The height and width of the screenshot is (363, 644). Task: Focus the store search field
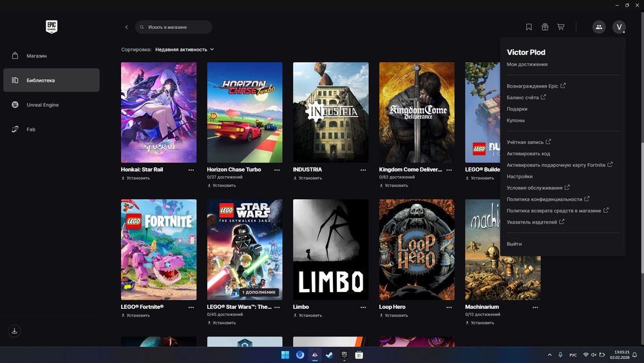click(174, 27)
